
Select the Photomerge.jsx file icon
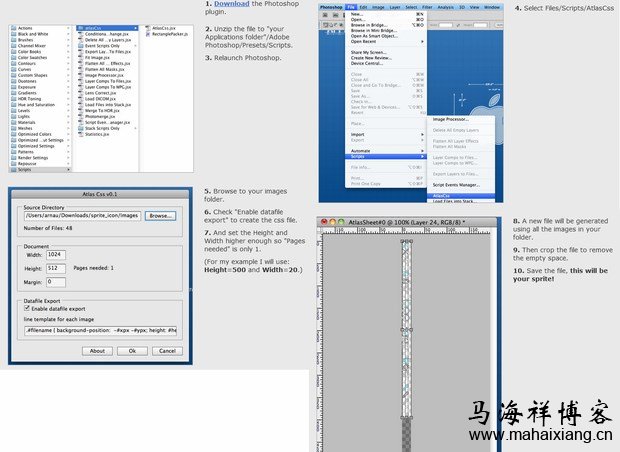81,117
